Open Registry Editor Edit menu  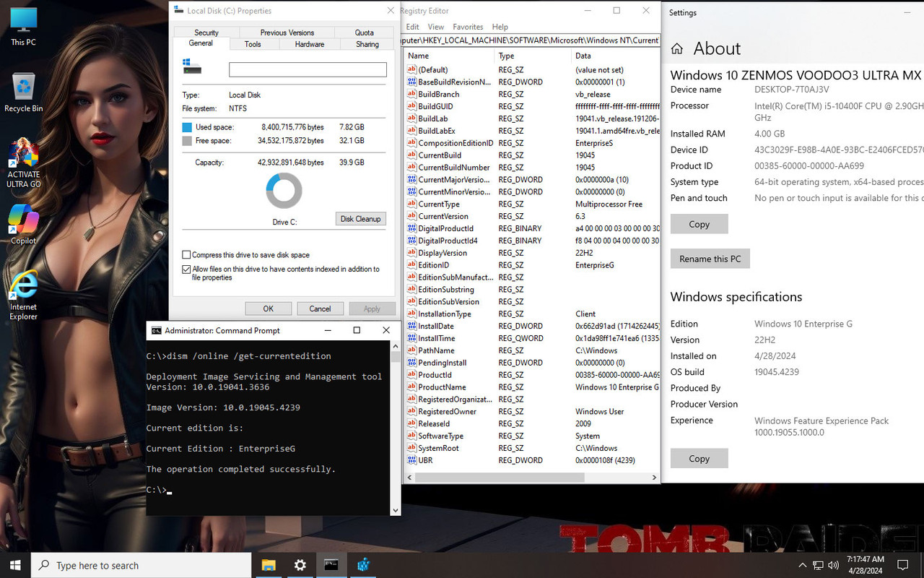click(x=412, y=27)
